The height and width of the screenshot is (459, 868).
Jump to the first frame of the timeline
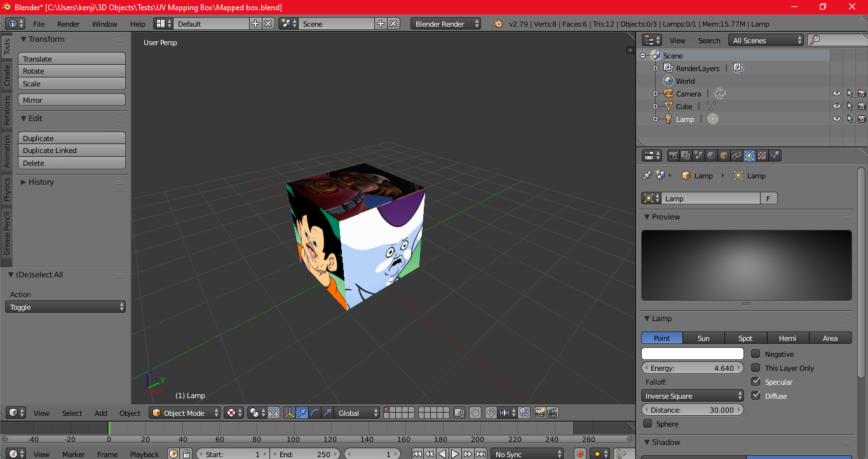pyautogui.click(x=417, y=454)
